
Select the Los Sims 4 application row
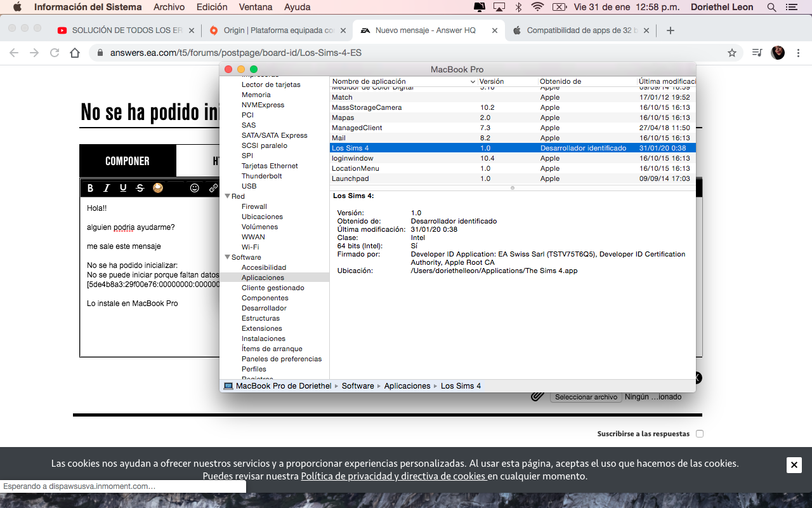[513, 148]
